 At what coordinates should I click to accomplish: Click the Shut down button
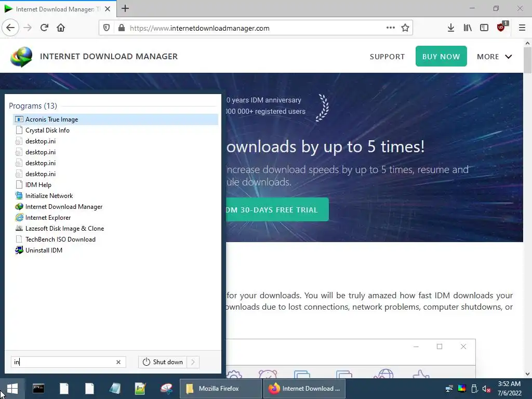point(163,362)
